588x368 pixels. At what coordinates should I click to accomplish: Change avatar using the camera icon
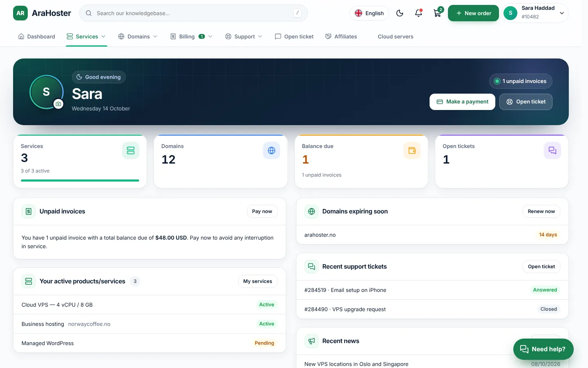58,104
